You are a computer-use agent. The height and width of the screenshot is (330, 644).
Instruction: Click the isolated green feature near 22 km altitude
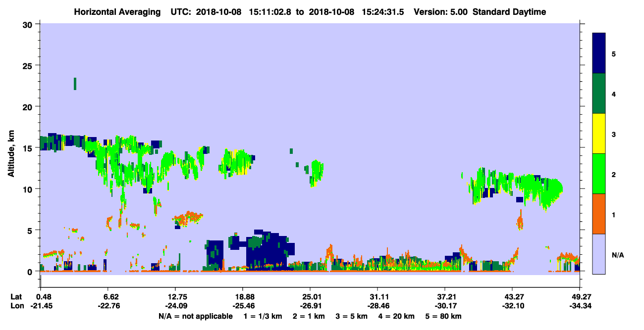pos(75,84)
